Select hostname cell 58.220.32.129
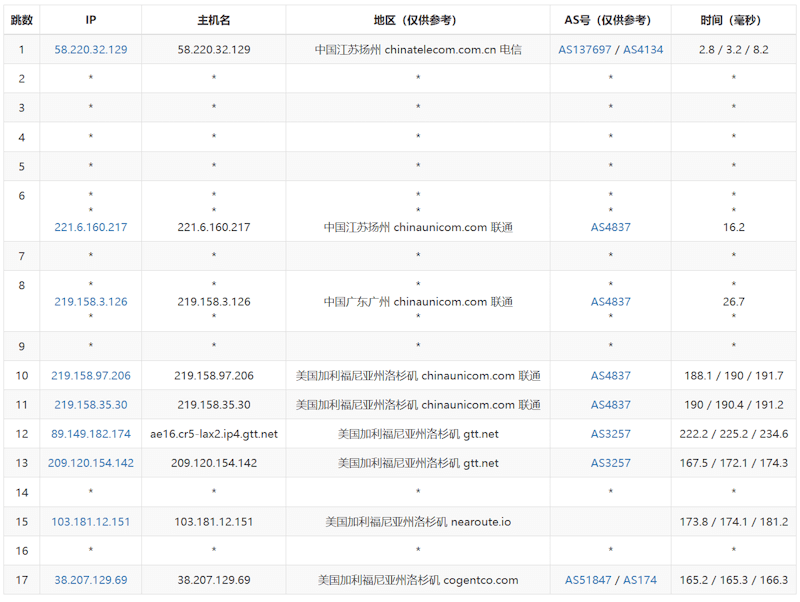 pos(214,49)
